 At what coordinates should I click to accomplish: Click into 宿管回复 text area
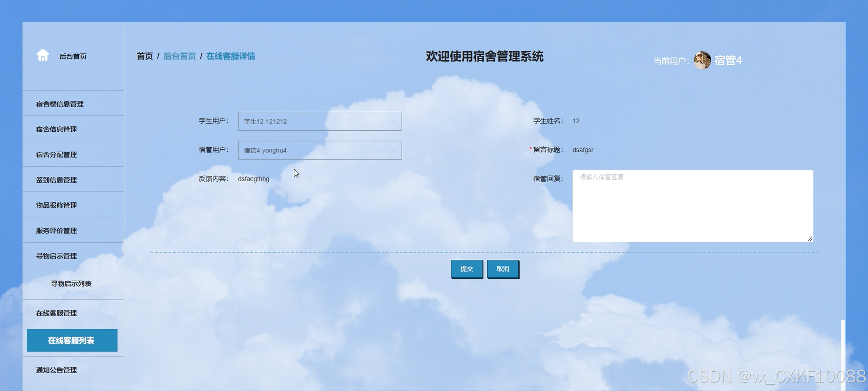point(692,206)
